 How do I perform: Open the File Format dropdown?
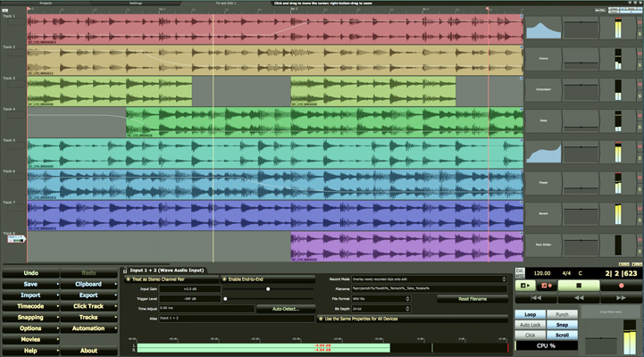pyautogui.click(x=381, y=299)
